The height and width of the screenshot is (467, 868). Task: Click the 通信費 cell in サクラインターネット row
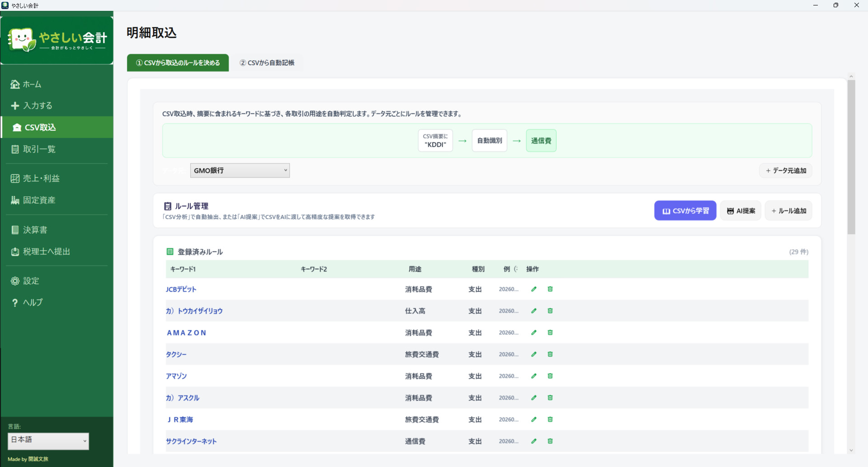click(x=415, y=441)
